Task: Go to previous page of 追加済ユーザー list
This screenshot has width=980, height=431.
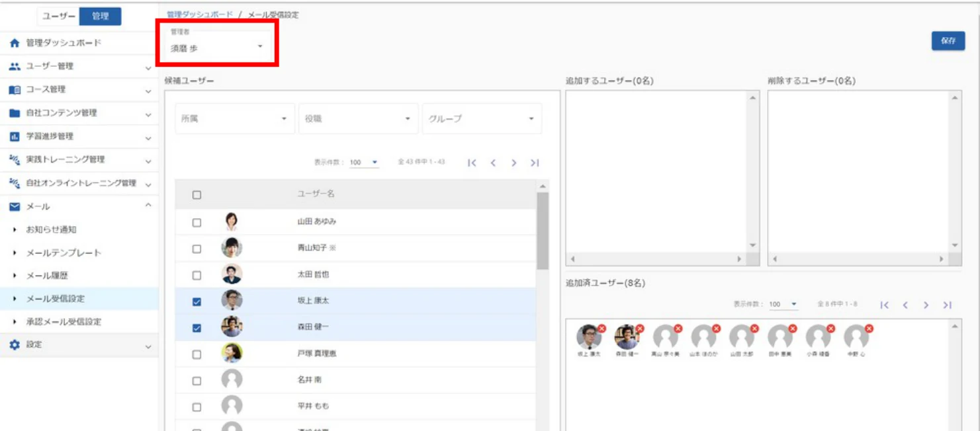Action: coord(905,305)
